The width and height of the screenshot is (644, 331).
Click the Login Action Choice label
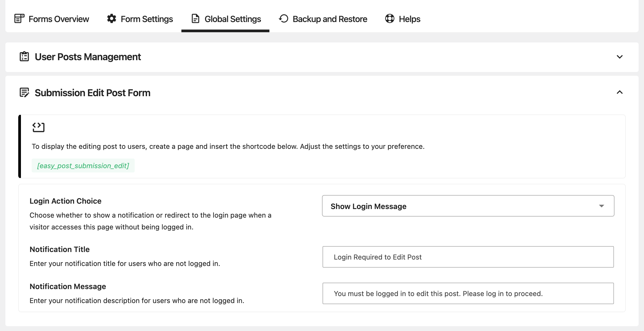coord(65,201)
